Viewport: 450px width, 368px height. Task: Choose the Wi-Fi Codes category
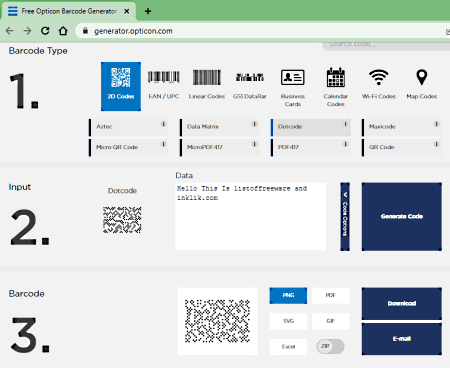coord(379,84)
